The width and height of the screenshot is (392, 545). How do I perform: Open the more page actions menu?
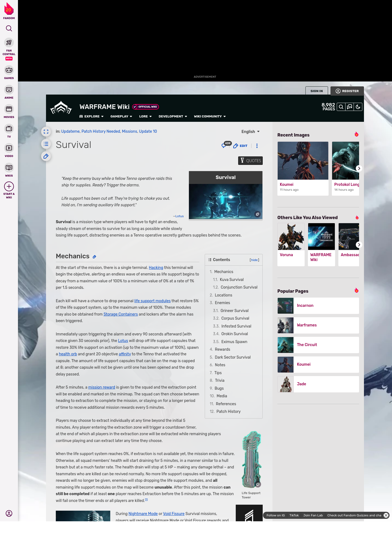click(257, 146)
